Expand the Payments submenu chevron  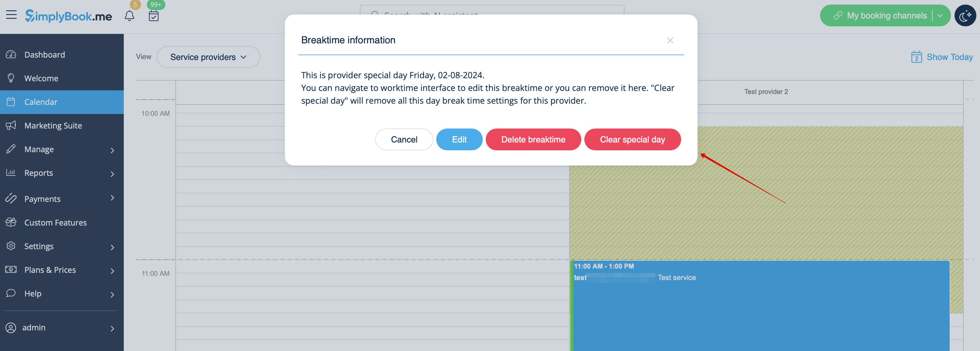click(x=112, y=198)
